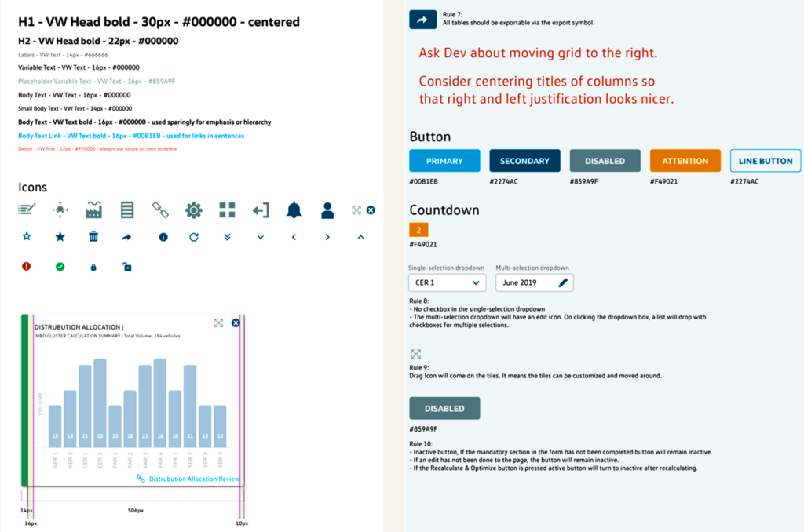The width and height of the screenshot is (804, 532).
Task: Click the double chevron down expand icon
Action: pos(228,237)
